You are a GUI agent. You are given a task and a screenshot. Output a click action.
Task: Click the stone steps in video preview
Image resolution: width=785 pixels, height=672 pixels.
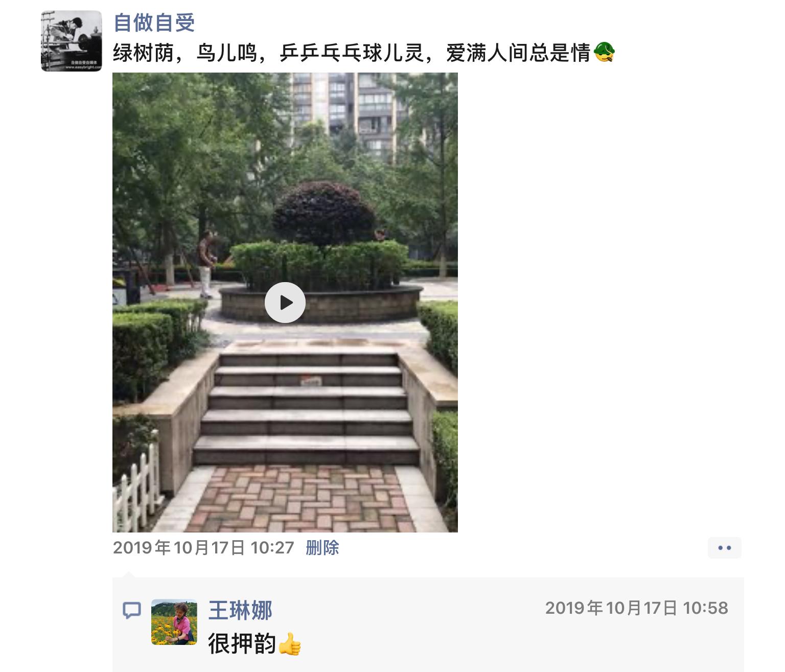click(307, 408)
